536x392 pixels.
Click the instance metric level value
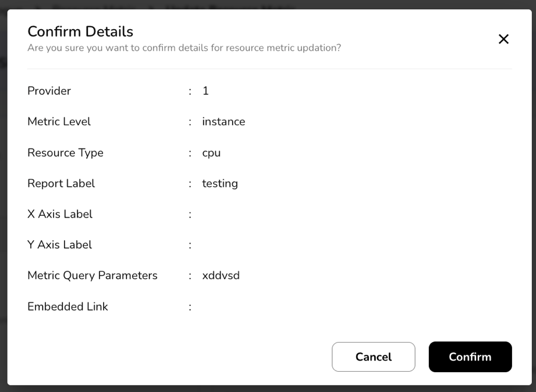click(x=223, y=122)
